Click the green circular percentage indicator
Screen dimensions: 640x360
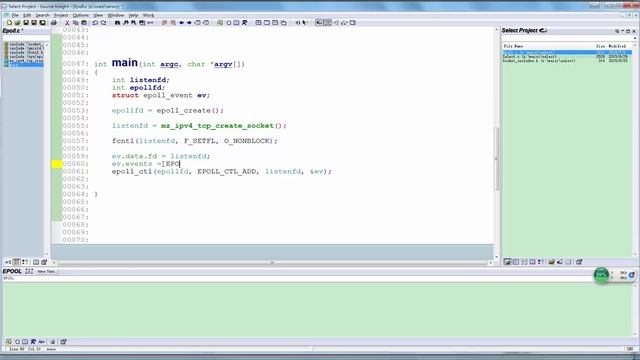coord(601,275)
